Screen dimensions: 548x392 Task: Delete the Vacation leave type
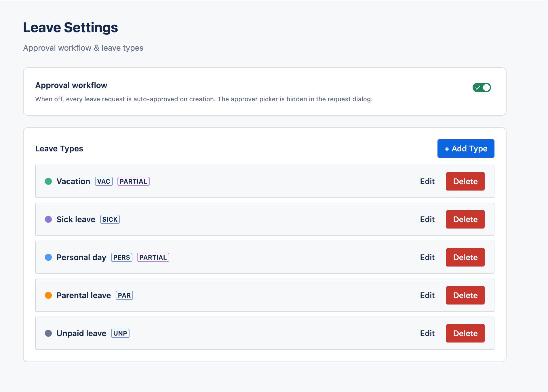coord(465,181)
